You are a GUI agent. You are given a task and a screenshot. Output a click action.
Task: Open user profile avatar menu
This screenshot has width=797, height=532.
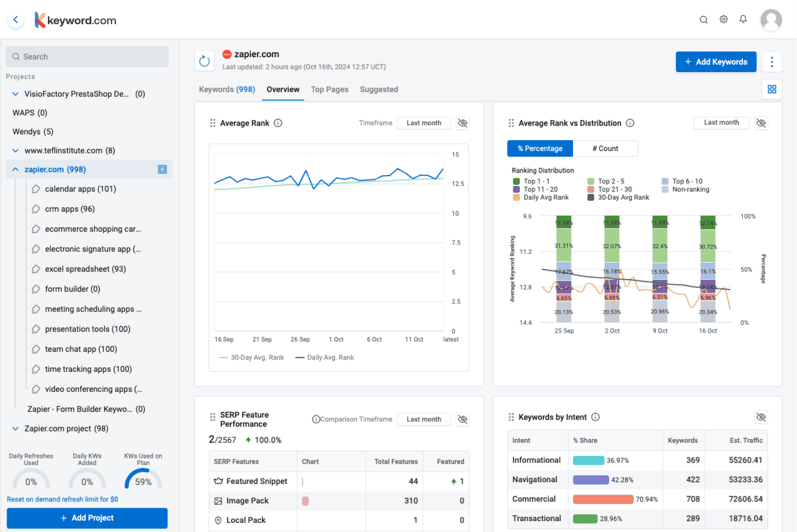771,20
